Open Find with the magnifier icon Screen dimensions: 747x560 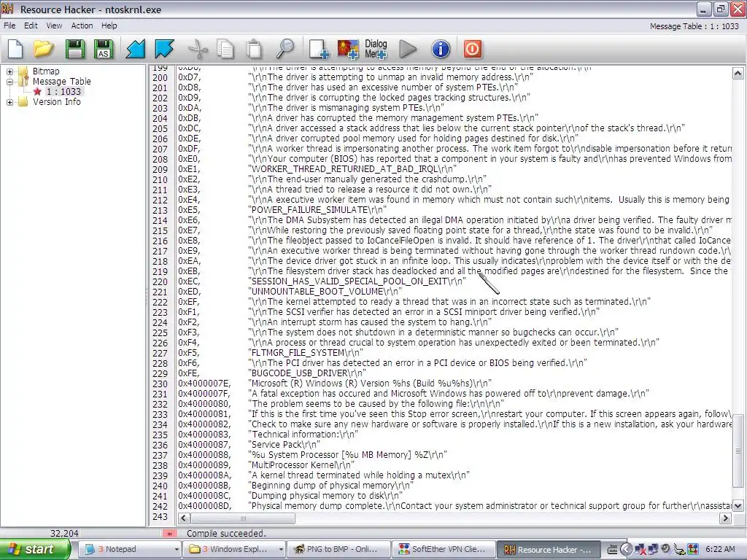pos(285,49)
